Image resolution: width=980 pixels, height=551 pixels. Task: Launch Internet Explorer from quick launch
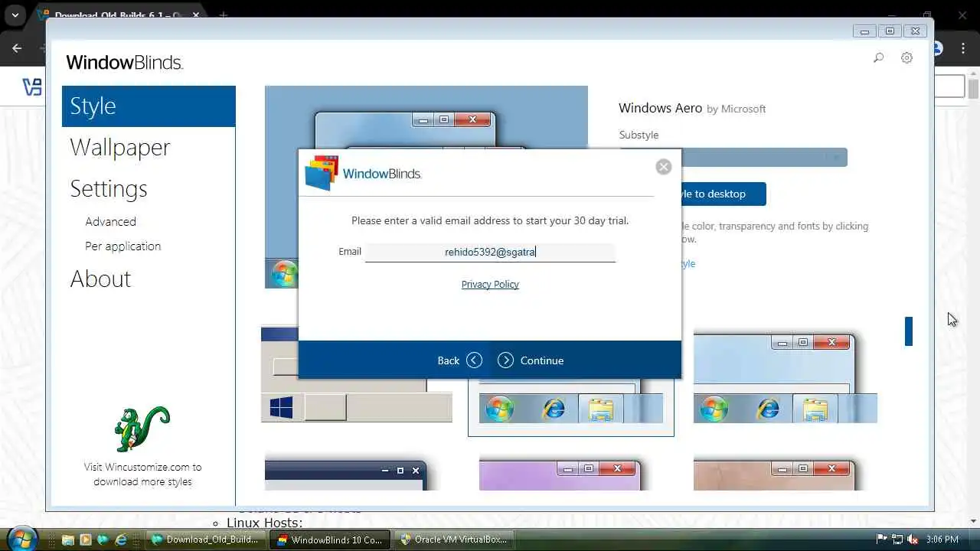click(121, 540)
